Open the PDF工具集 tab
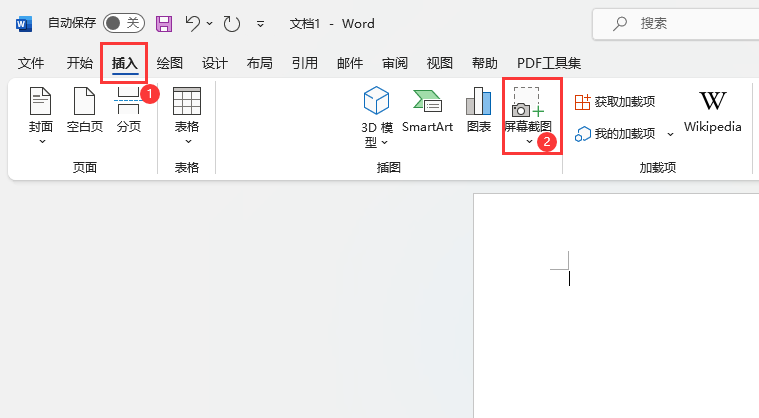Screen dimensions: 759x418 pos(549,63)
